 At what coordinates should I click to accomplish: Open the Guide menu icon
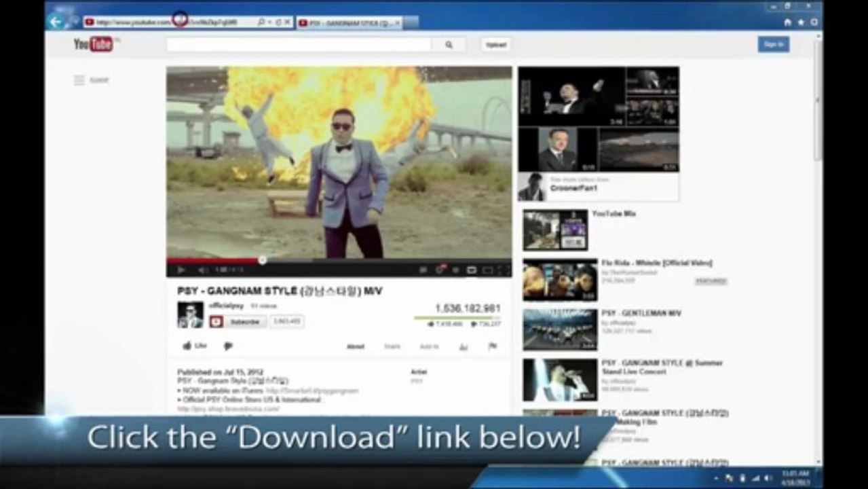(x=79, y=80)
